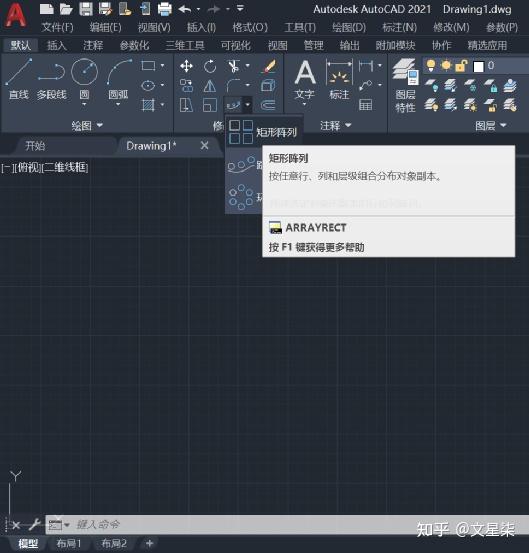Viewport: 529px width, 553px height.
Task: Click the Array tool icon
Action: point(233,105)
